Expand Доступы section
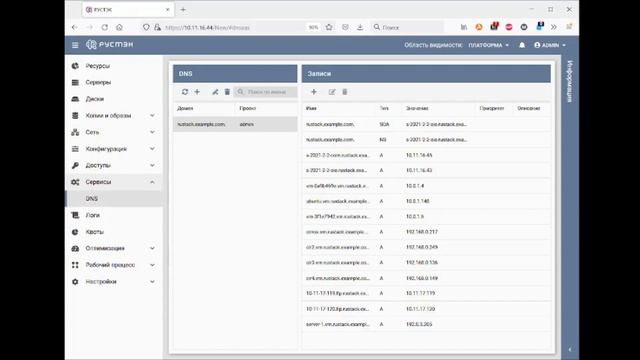The height and width of the screenshot is (360, 640). (114, 165)
